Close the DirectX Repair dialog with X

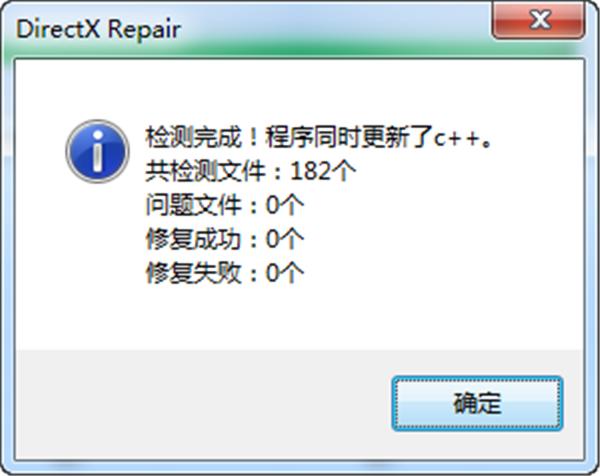tap(539, 20)
